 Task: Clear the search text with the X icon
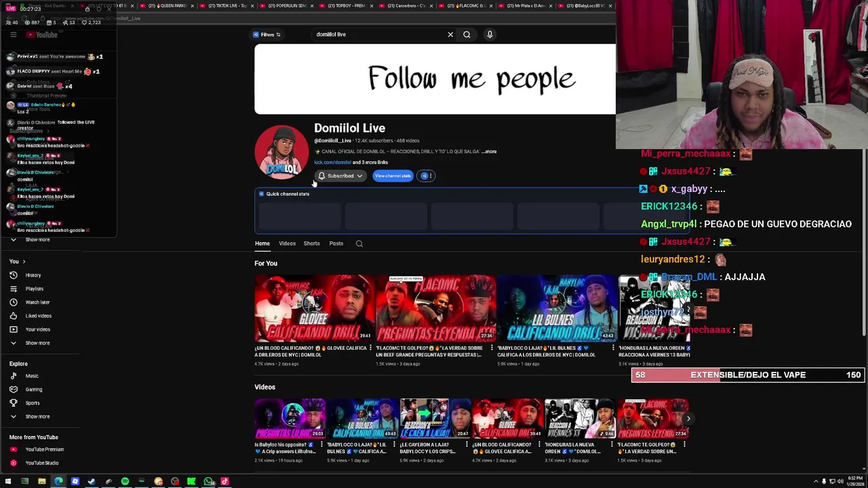coord(450,35)
